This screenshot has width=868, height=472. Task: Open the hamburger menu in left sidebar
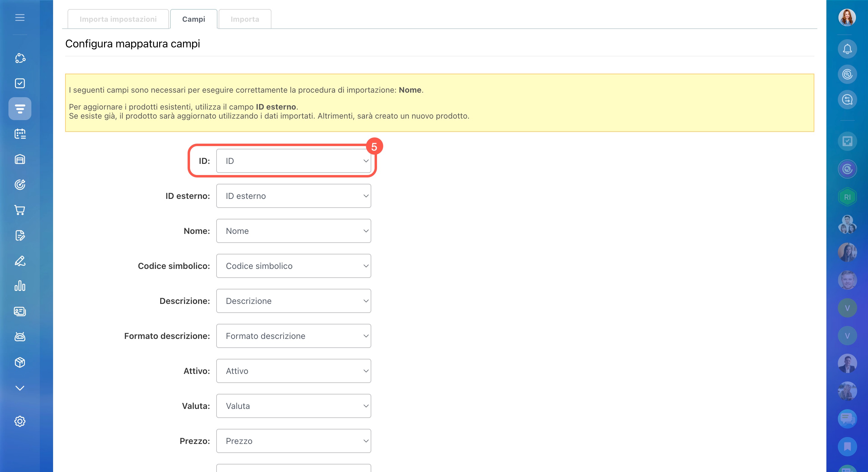point(20,18)
